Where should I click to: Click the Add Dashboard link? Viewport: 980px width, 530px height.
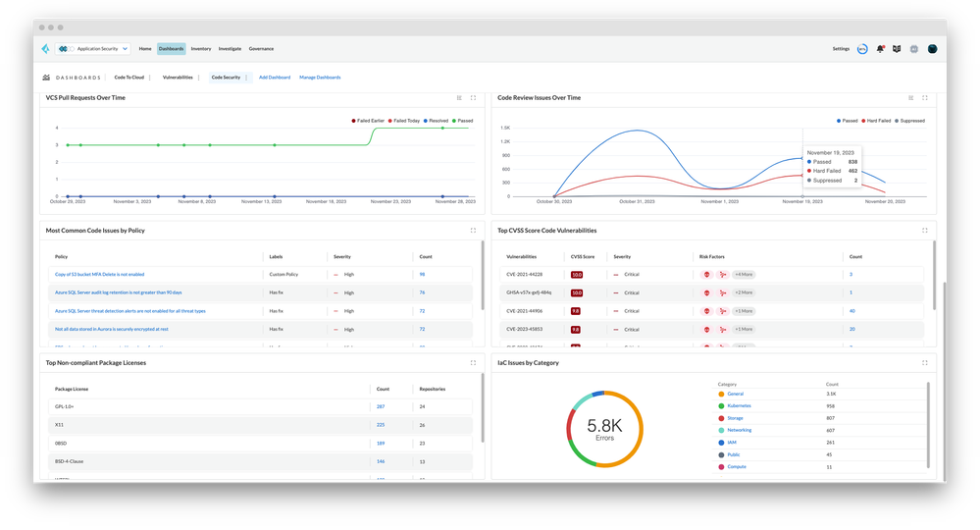(275, 77)
